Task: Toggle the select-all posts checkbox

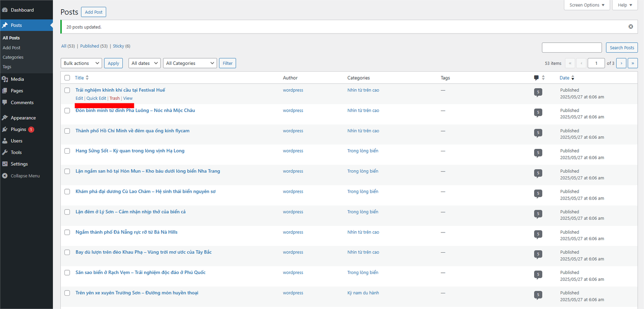Action: 67,78
